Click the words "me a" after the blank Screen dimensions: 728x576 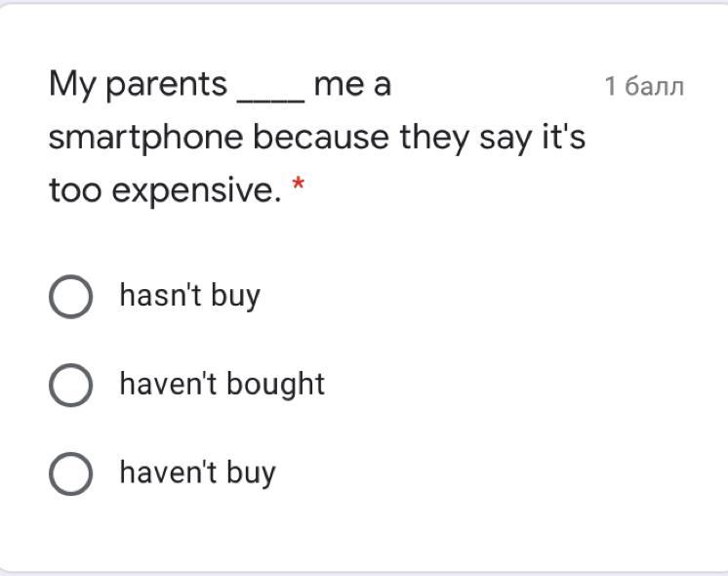coord(352,85)
